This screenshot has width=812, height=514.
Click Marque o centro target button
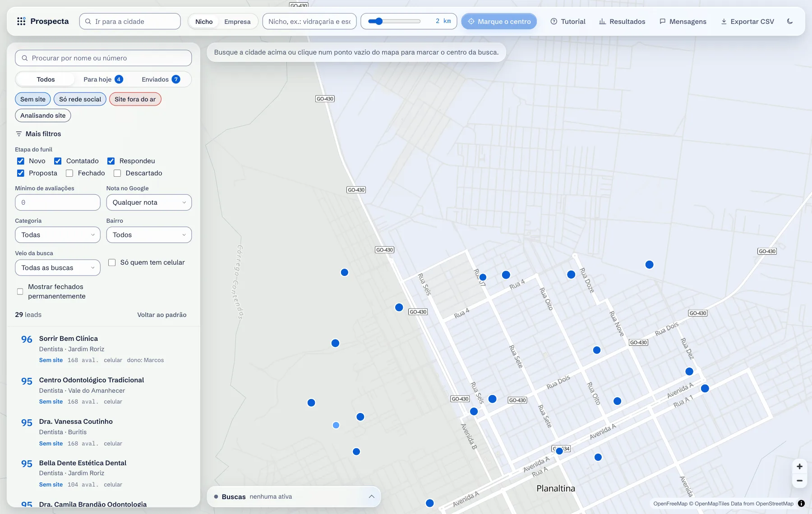coord(499,21)
